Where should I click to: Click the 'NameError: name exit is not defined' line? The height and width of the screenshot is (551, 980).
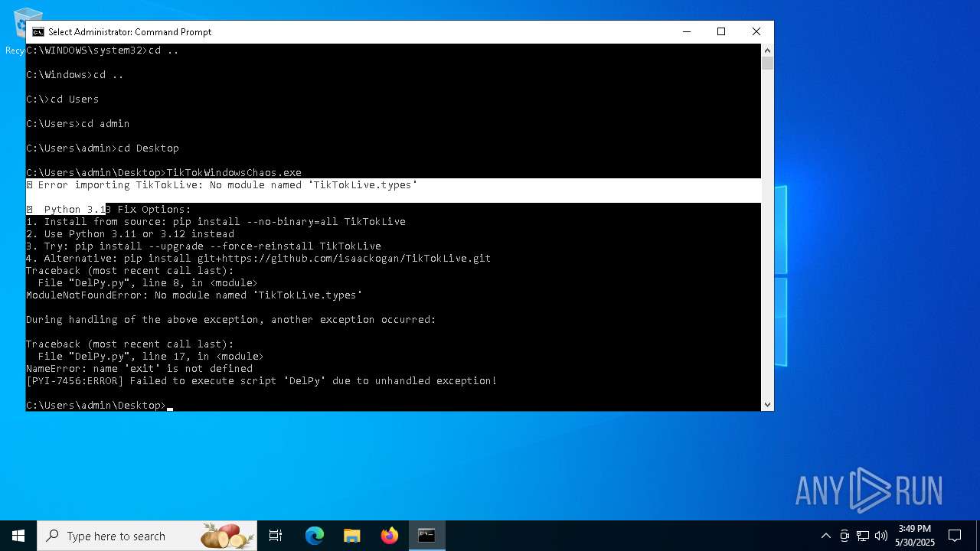139,368
